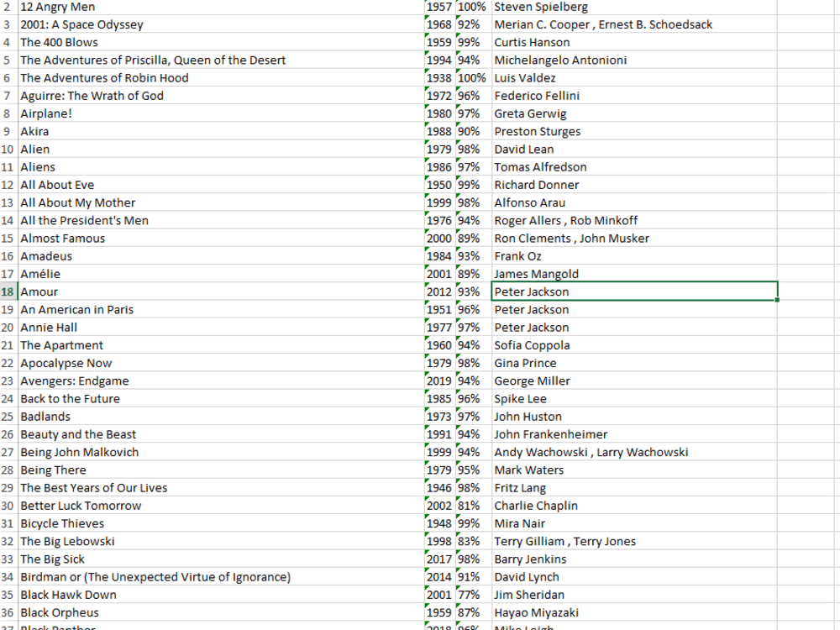The height and width of the screenshot is (630, 840).
Task: Select the Alfonso Arau cell
Action: click(x=634, y=202)
